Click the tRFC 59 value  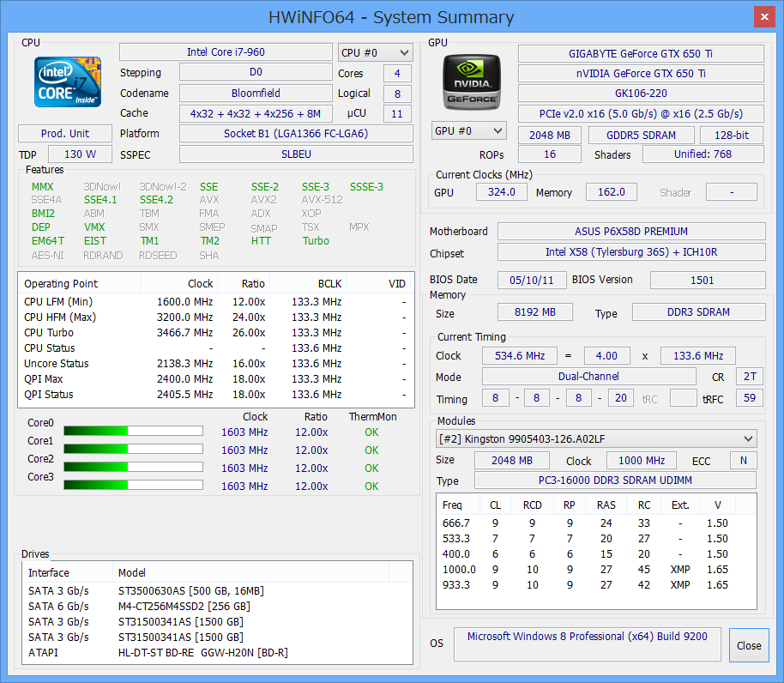749,398
